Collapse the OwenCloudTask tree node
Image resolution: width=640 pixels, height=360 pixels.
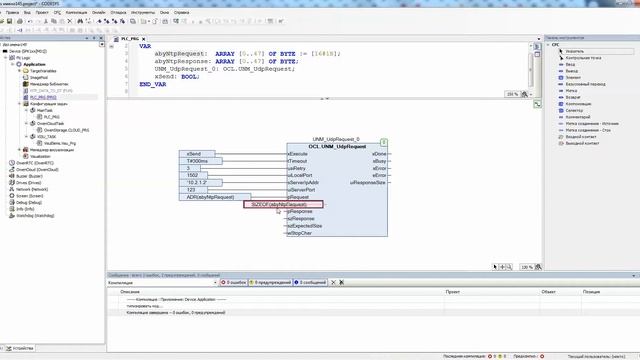tap(27, 123)
